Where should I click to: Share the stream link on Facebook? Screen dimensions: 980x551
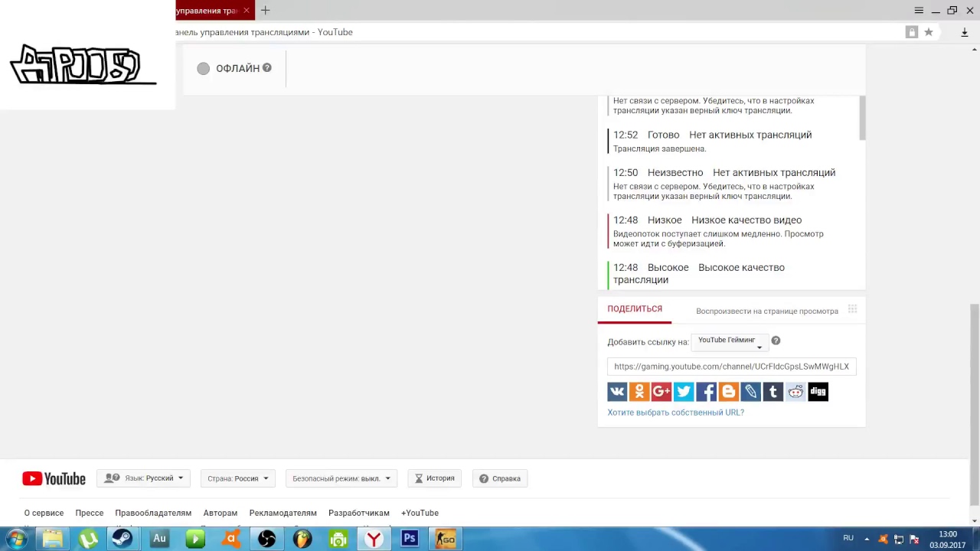(707, 392)
